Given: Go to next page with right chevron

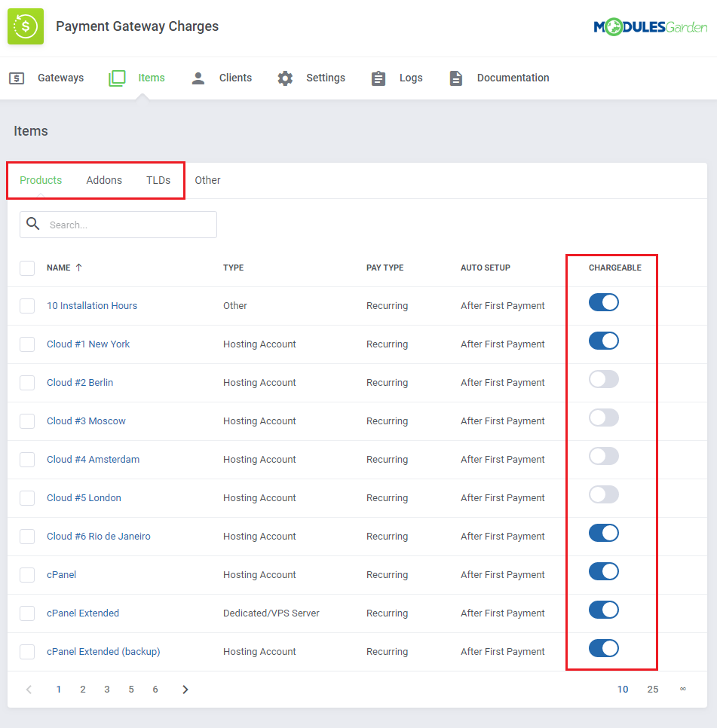Looking at the screenshot, I should pos(185,690).
